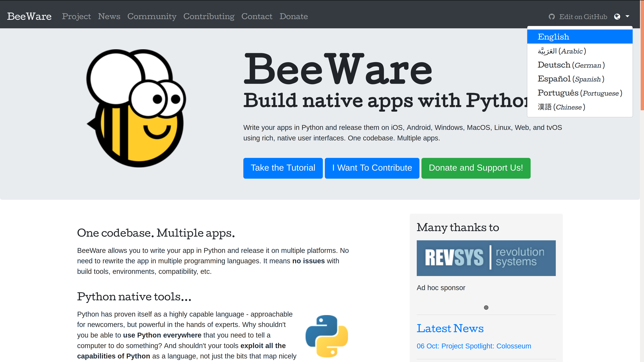
Task: Choose the Chinese language option
Action: pyautogui.click(x=561, y=107)
